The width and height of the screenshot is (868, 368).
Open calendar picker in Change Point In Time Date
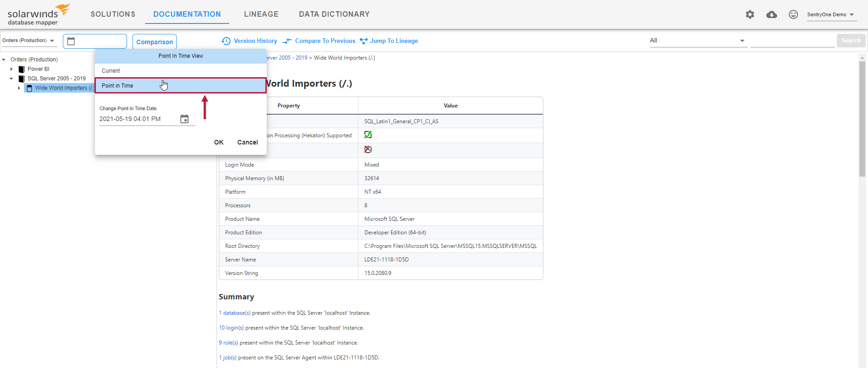(x=184, y=119)
